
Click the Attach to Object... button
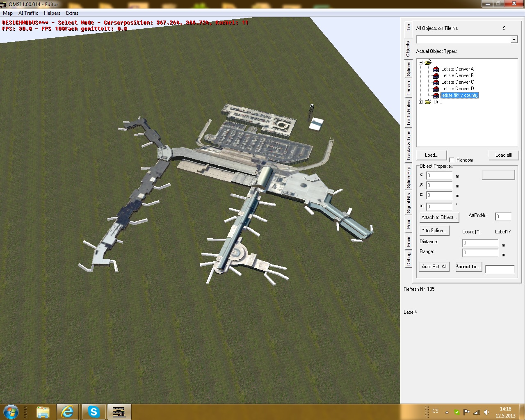point(438,217)
